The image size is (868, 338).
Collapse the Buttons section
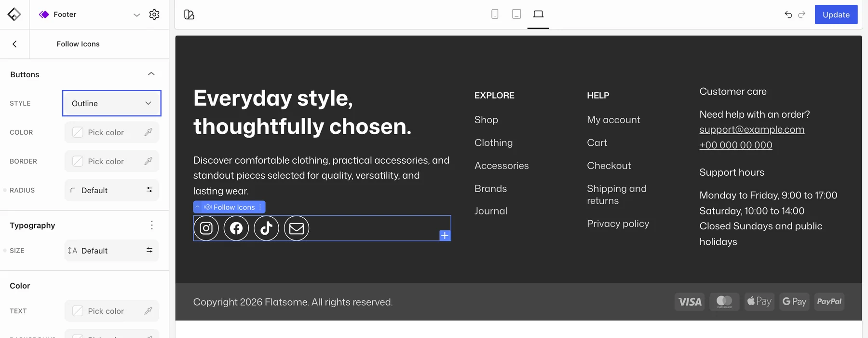click(151, 74)
